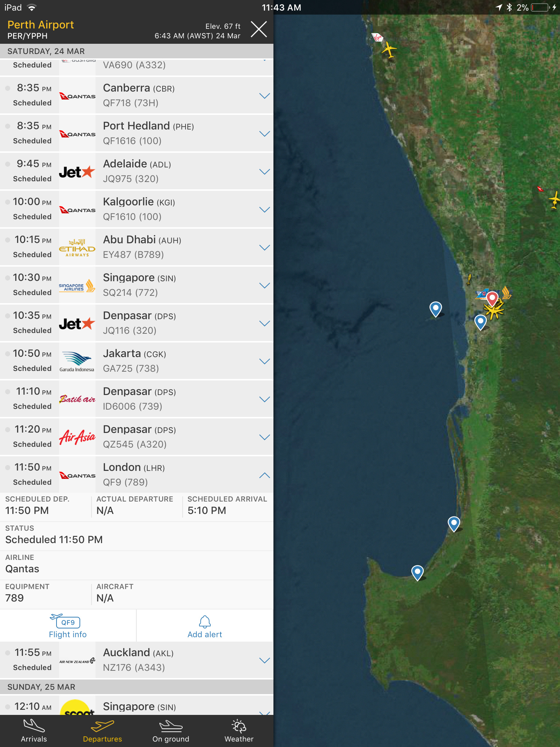560x747 pixels.
Task: Expand the Denpasar ID6006 flight details
Action: [x=264, y=399]
